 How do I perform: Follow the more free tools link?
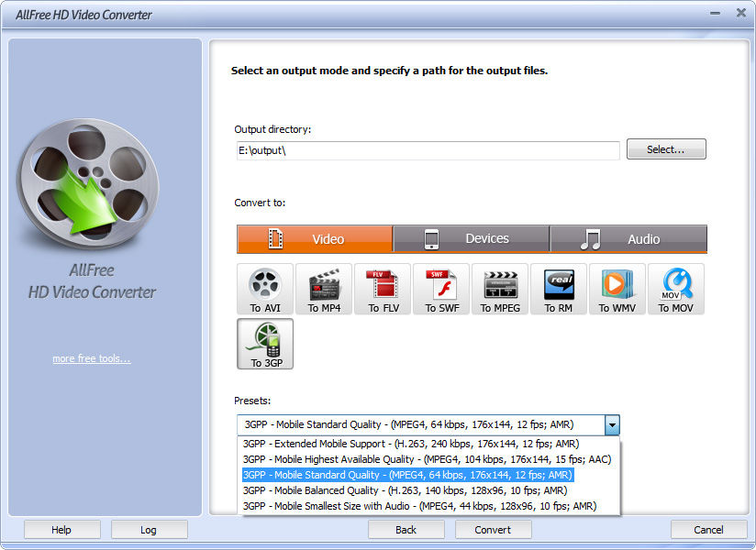(92, 358)
